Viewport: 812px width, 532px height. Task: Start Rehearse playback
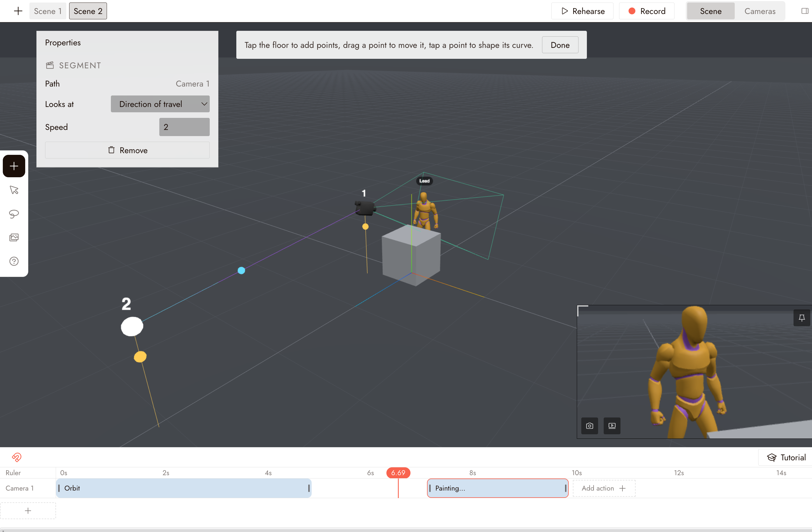582,11
